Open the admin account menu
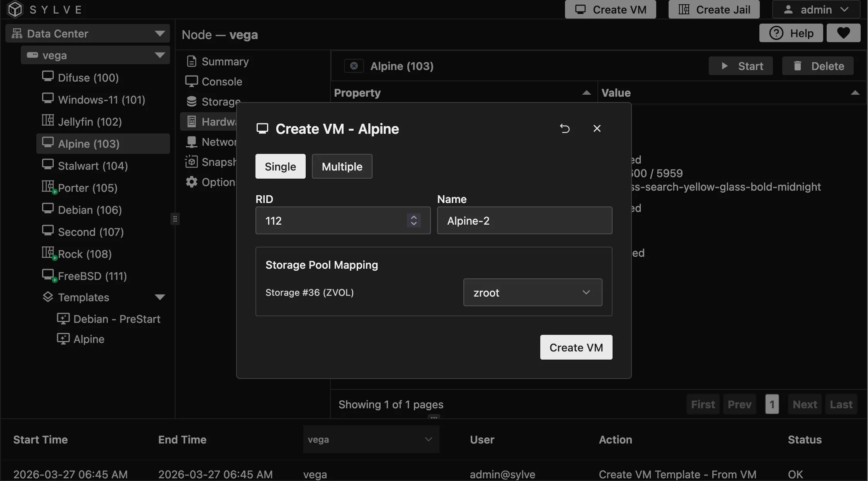Image resolution: width=868 pixels, height=481 pixels. tap(816, 9)
